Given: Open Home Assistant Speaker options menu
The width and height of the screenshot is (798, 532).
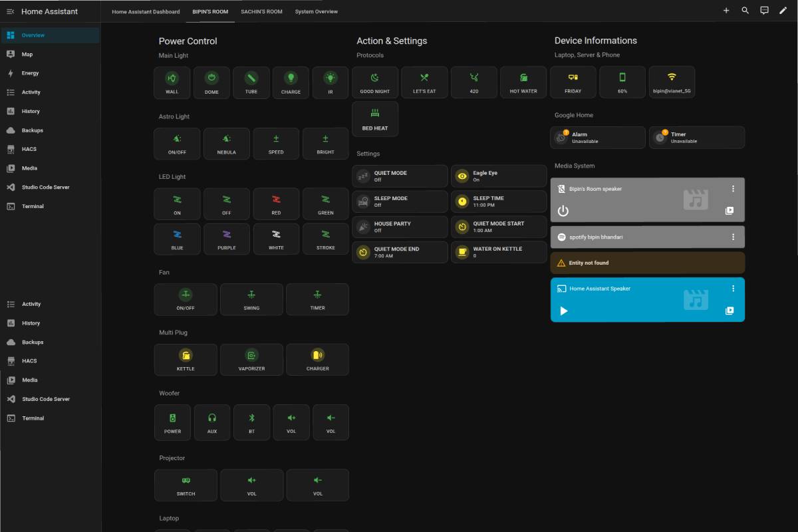Looking at the screenshot, I should pyautogui.click(x=733, y=289).
